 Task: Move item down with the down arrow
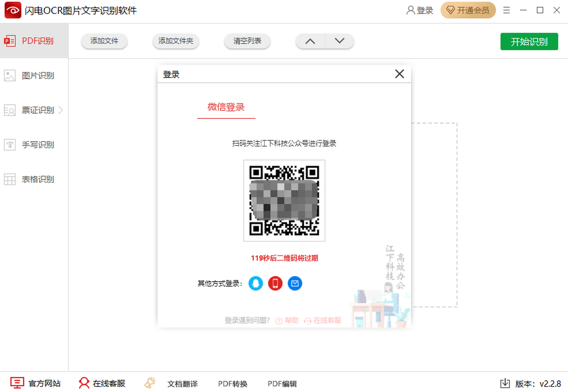point(339,41)
